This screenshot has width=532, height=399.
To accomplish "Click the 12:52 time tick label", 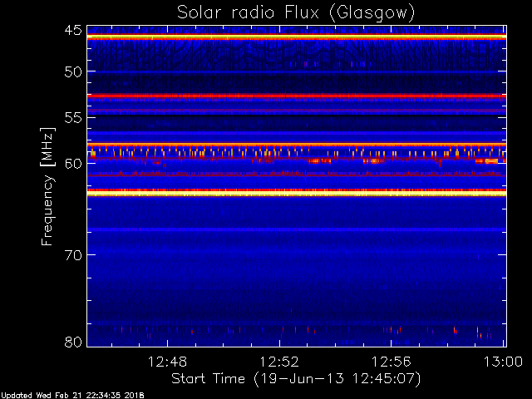I will (279, 362).
